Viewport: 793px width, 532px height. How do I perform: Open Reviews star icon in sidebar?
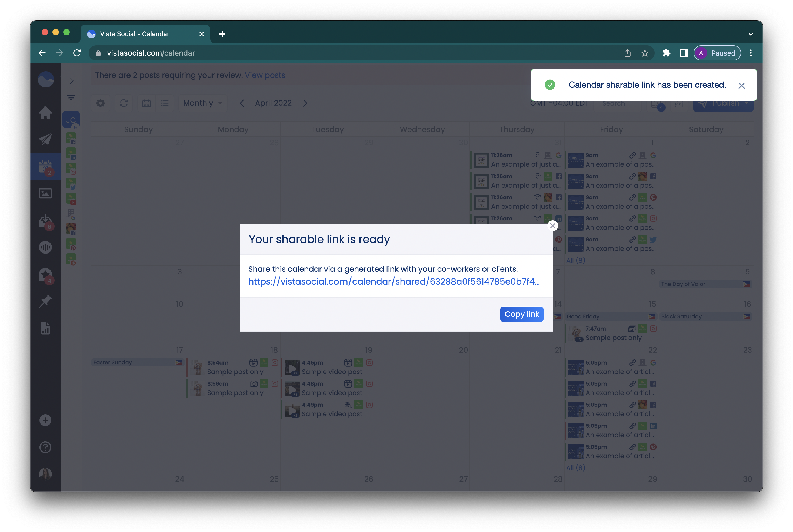45,275
